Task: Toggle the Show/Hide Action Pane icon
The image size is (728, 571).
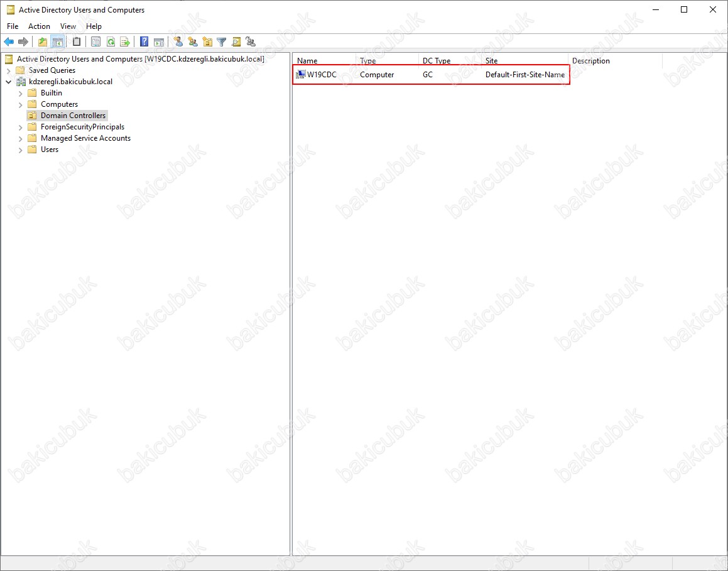Action: pyautogui.click(x=159, y=42)
